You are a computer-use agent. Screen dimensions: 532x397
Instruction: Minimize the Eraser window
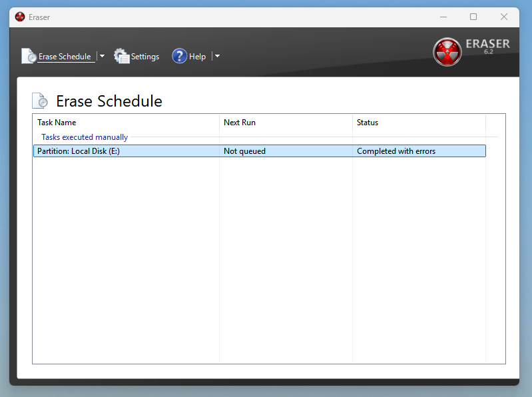443,17
